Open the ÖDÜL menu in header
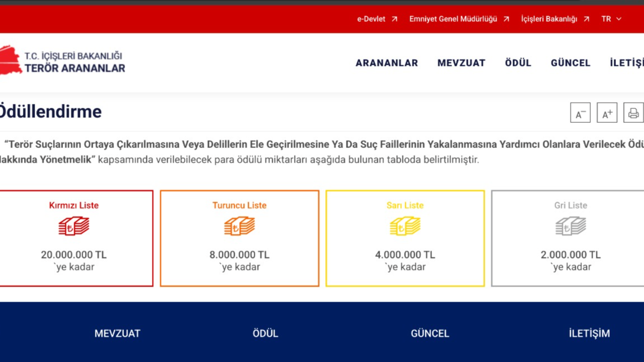Screen dimensions: 644x362 pyautogui.click(x=518, y=63)
